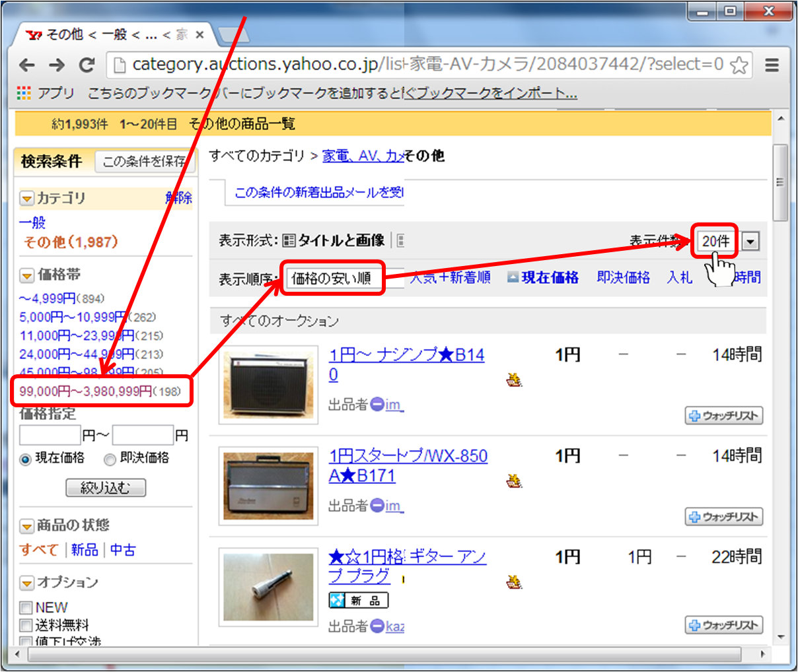Check the NEW option checkbox
Screen dimensions: 798x672
[26, 607]
